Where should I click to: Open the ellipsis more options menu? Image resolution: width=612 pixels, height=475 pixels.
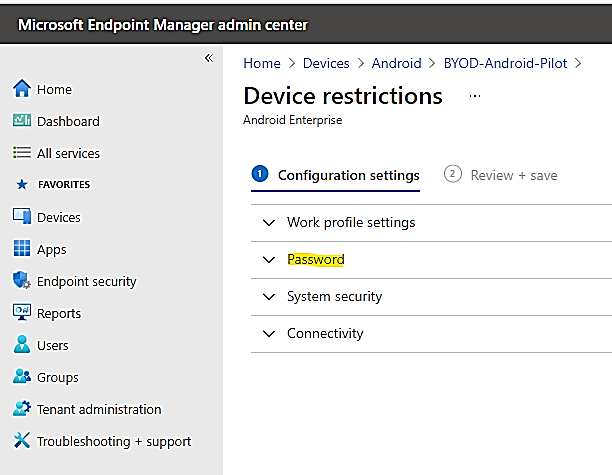[x=475, y=96]
